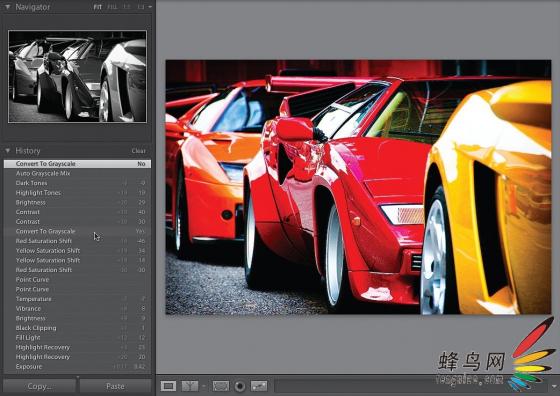This screenshot has height=396, width=560.
Task: Select the Vibrance history state
Action: coord(77,309)
